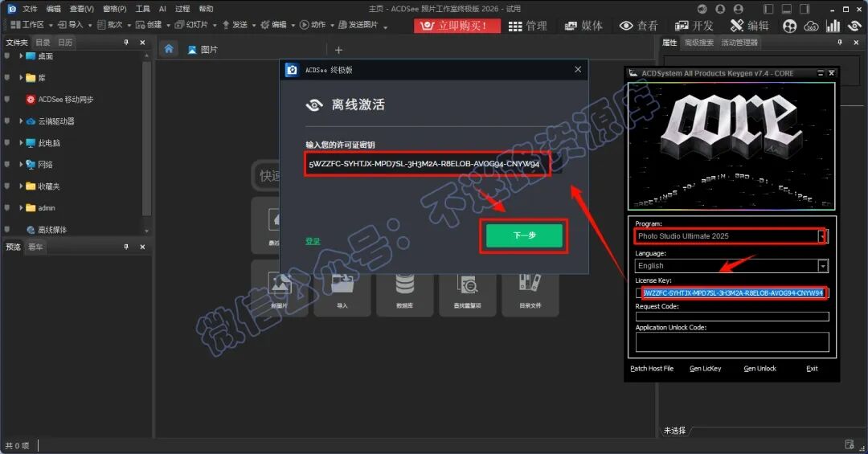Expand the admin folder tree node

pyautogui.click(x=21, y=207)
